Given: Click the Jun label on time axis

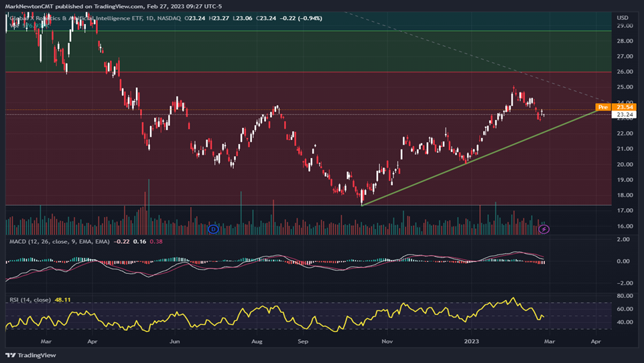Looking at the screenshot, I should (x=174, y=342).
